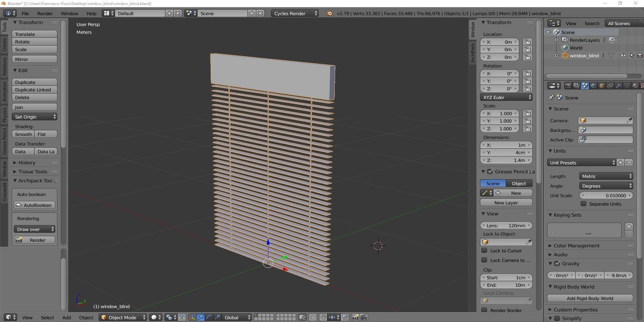Open the Constraints properties tab (chain icon)

[x=610, y=86]
